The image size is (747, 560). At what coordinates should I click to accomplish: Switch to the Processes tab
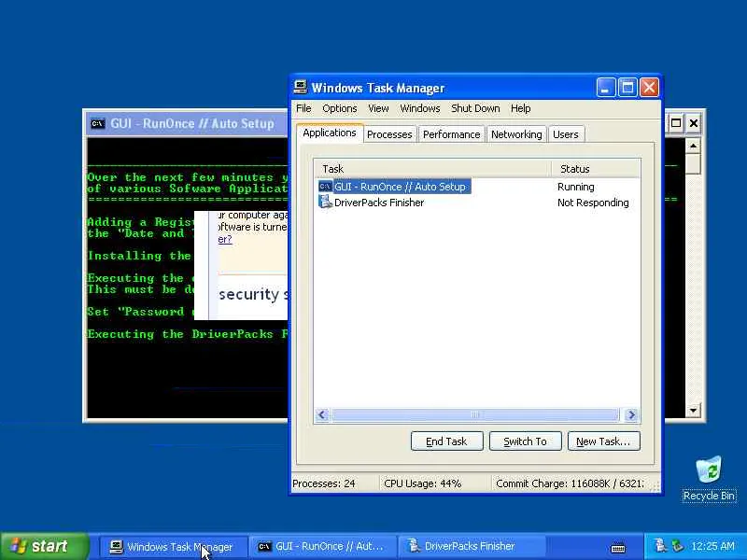click(389, 134)
